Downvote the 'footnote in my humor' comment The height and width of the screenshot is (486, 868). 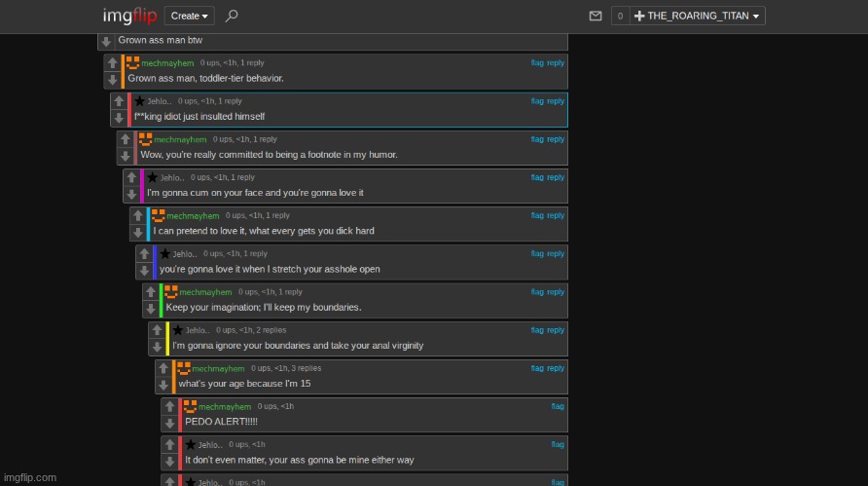pos(125,156)
